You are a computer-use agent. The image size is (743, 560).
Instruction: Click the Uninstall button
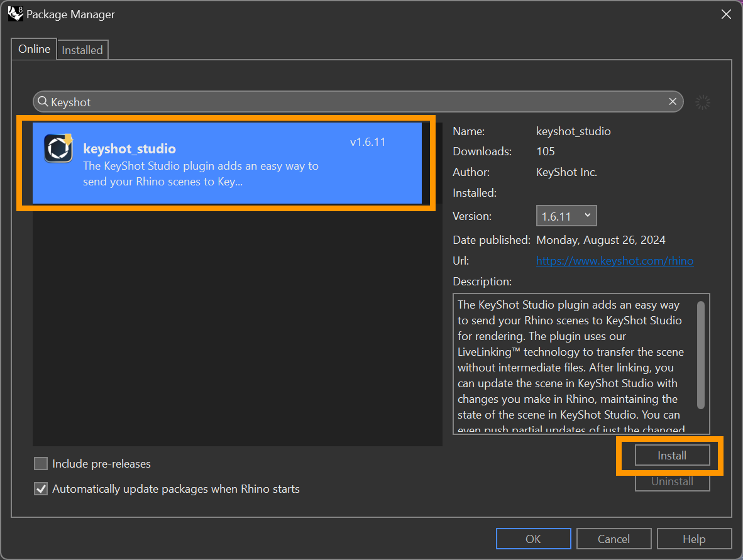pos(672,481)
